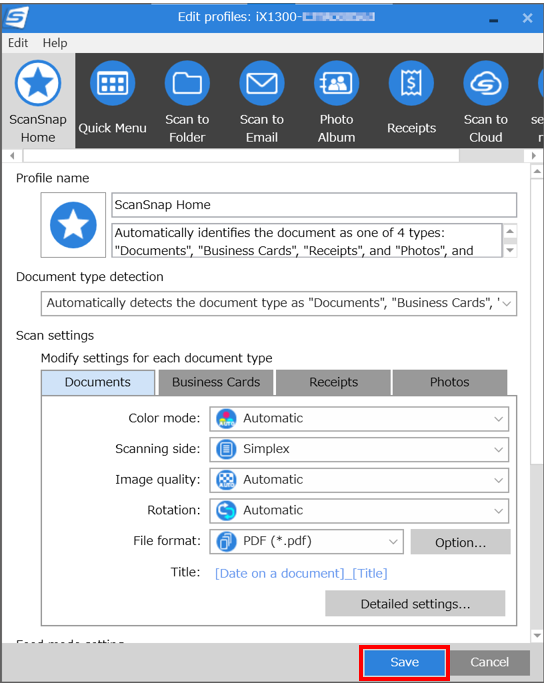Open the Color mode dropdown
The width and height of the screenshot is (547, 685).
tap(359, 419)
